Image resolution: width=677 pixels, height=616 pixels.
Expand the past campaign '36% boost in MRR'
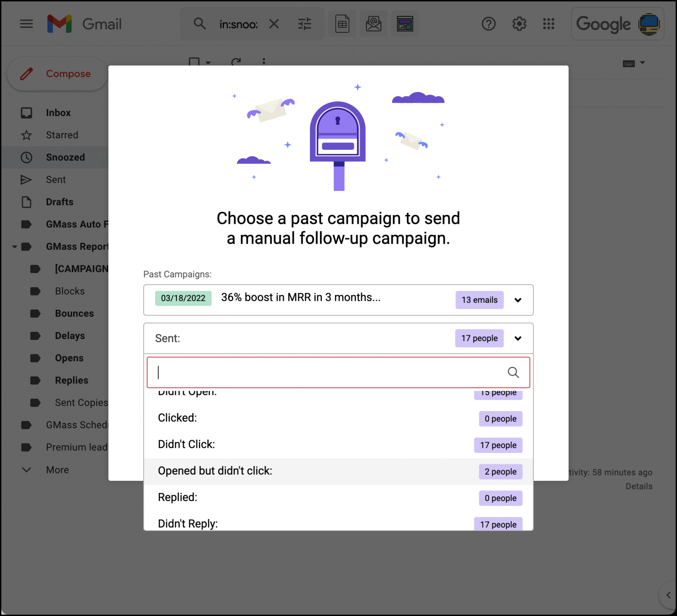pyautogui.click(x=518, y=300)
